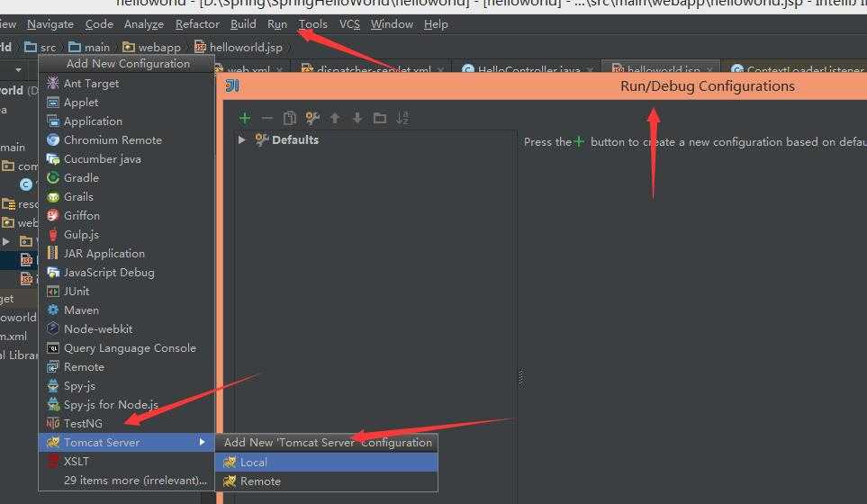Image resolution: width=867 pixels, height=504 pixels.
Task: Choose Gulp.js configuration type
Action: tap(127, 234)
